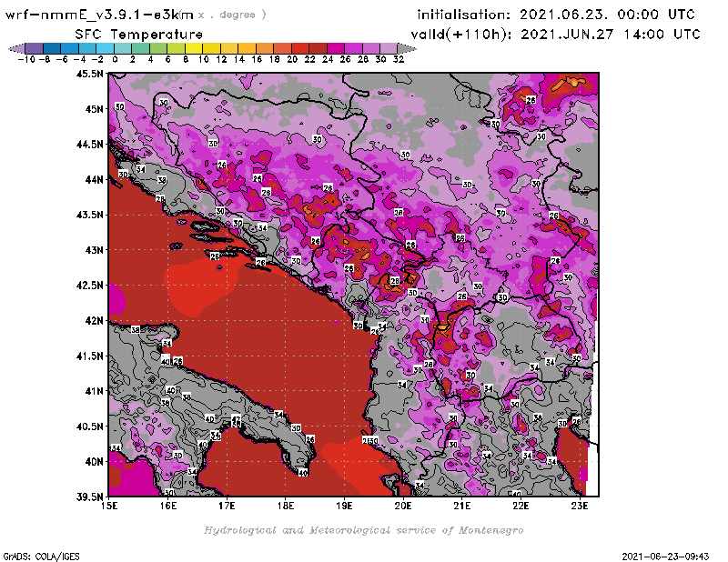Click the 43.5N latitude label
Image resolution: width=728 pixels, height=562 pixels.
(x=89, y=215)
